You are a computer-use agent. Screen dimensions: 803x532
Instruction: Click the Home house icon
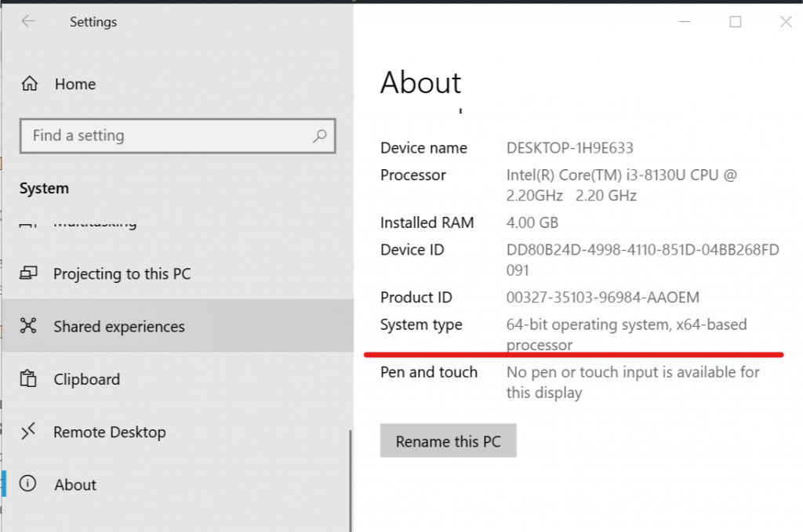(30, 83)
